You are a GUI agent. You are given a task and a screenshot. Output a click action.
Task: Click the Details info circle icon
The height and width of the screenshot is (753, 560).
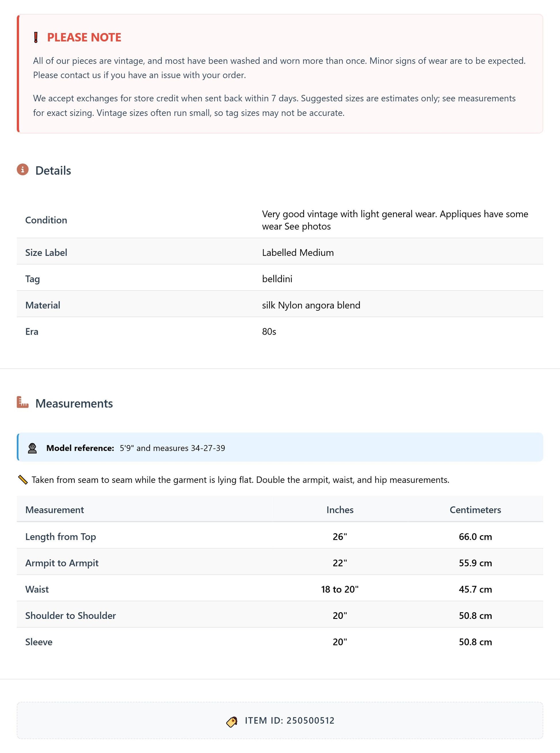tap(23, 169)
